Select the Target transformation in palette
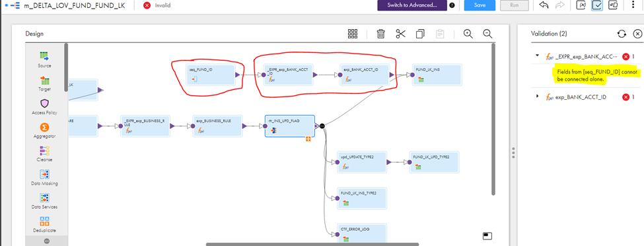Viewport: 644px width, 246px height. click(44, 80)
